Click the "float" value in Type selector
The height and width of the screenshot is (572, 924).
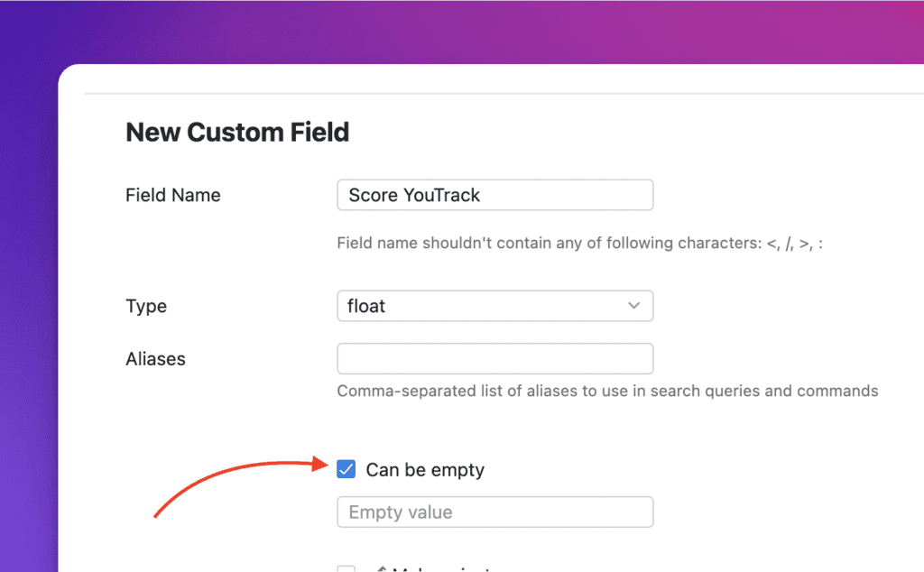click(366, 306)
